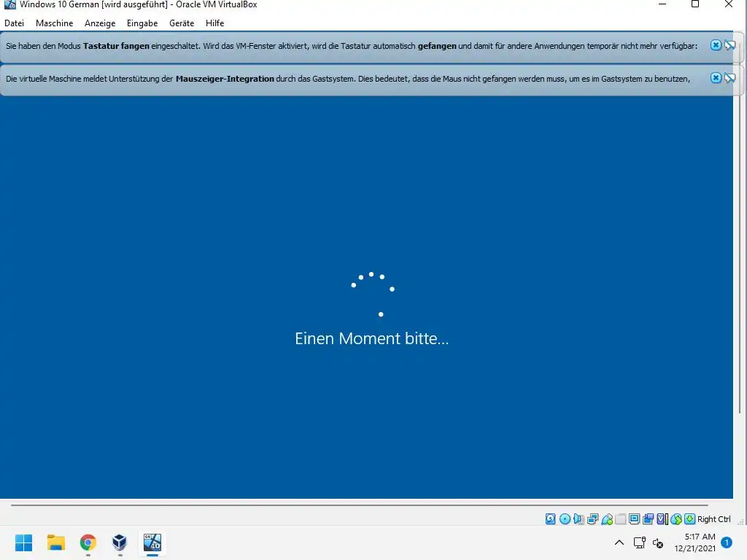
Task: Open File Explorer from the taskbar
Action: pyautogui.click(x=55, y=542)
